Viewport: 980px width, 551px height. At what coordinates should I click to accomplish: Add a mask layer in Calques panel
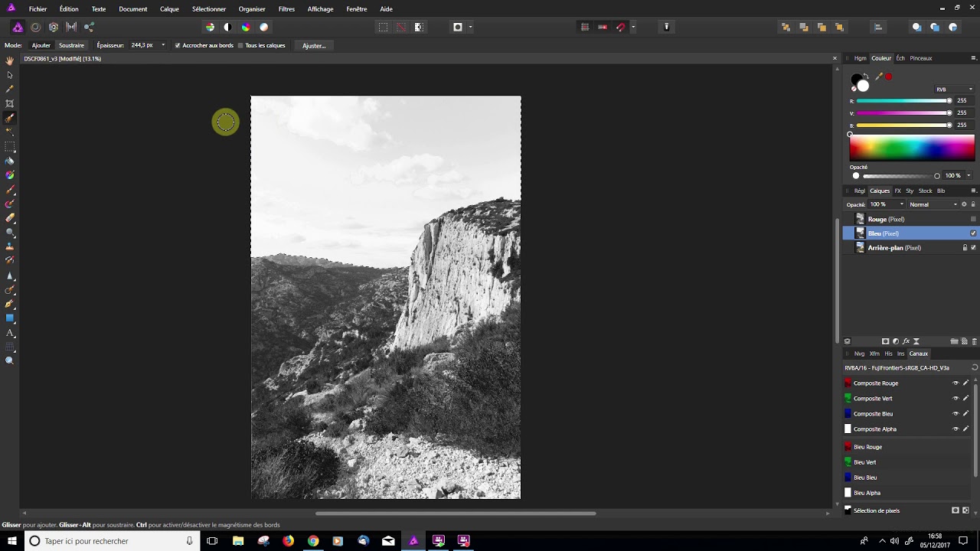[886, 341]
